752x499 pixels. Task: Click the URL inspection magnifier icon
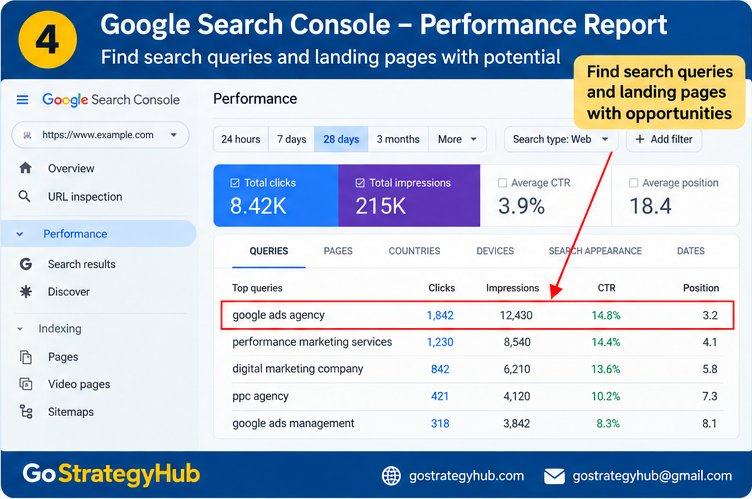(x=24, y=196)
